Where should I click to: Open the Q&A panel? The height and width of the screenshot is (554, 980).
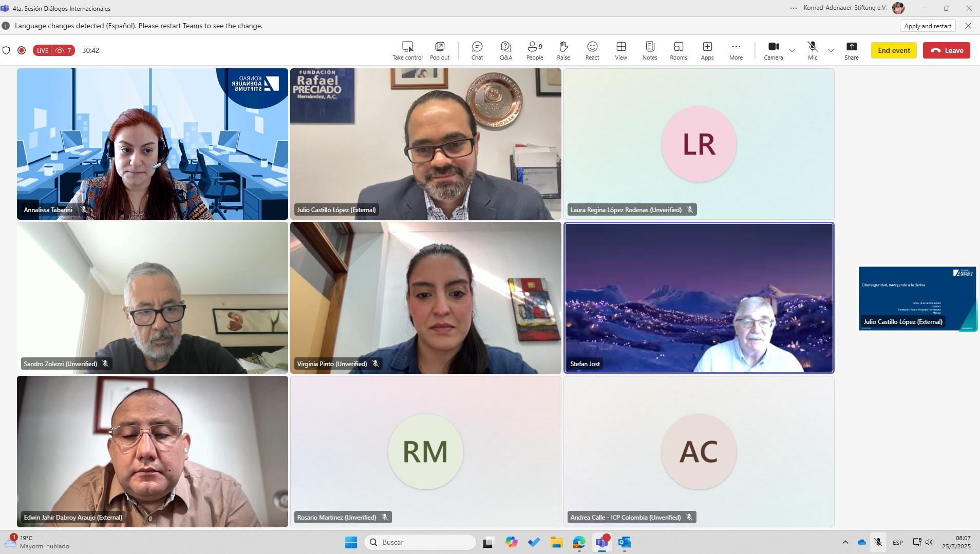(x=505, y=50)
